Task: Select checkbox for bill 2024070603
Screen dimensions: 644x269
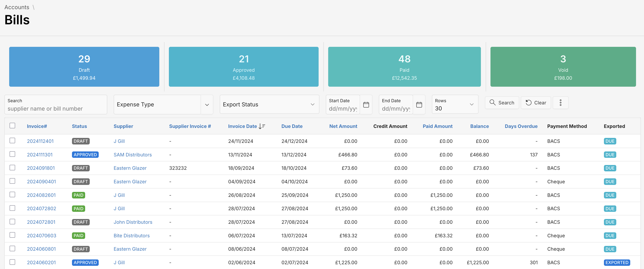Action: [12, 235]
